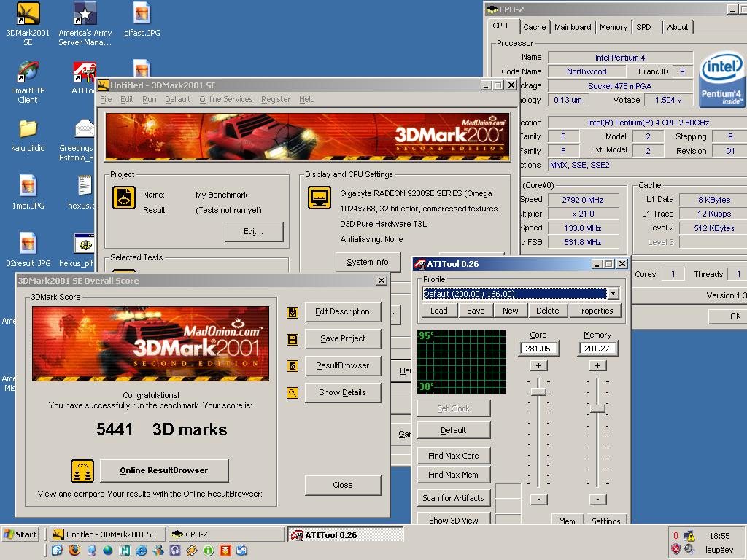Click the Save Project floppy disk icon
747x560 pixels.
pyautogui.click(x=293, y=340)
